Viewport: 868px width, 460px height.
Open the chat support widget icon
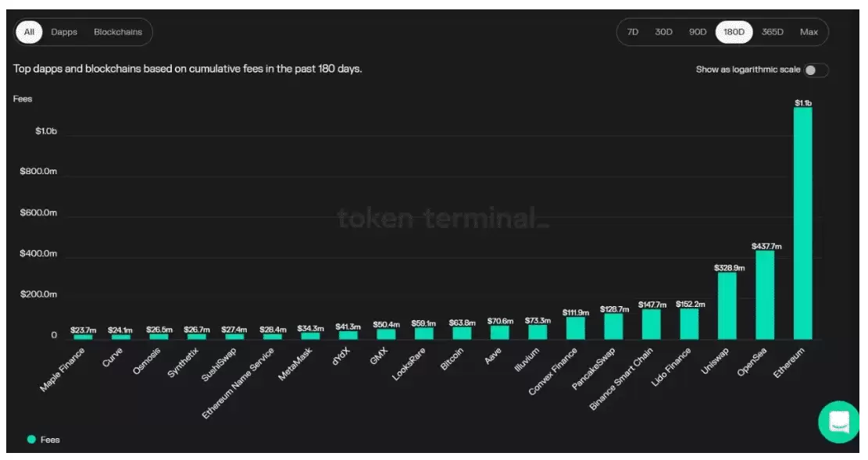[x=839, y=422]
